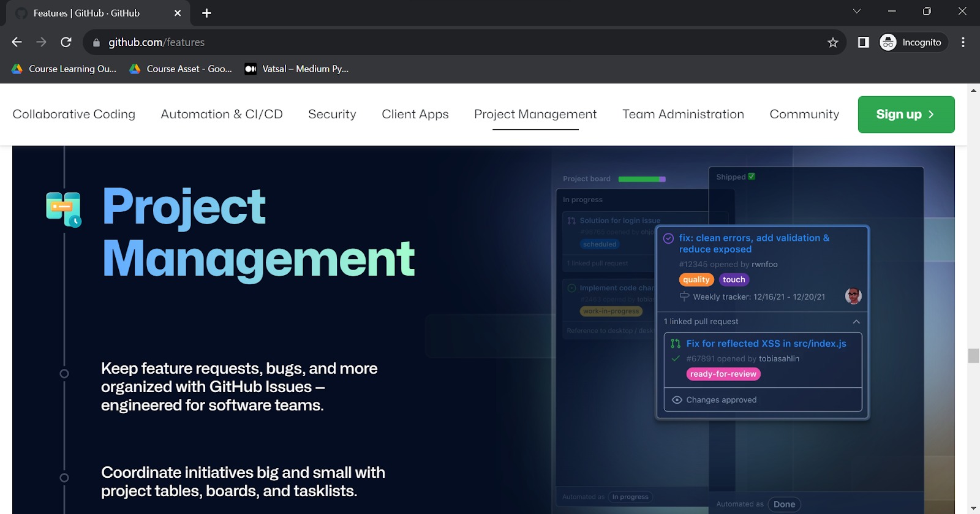Viewport: 980px width, 514px height.
Task: Open the 'fix: clean errors' issue title
Action: tap(754, 243)
